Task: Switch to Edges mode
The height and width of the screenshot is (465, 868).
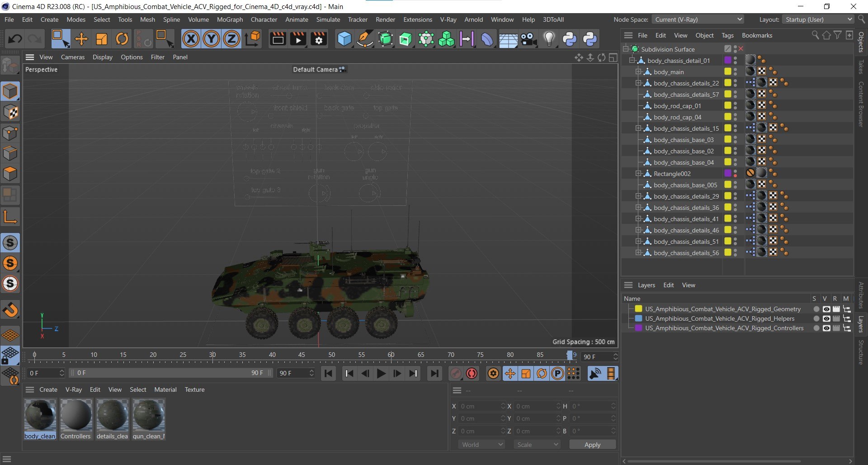Action: (x=10, y=154)
